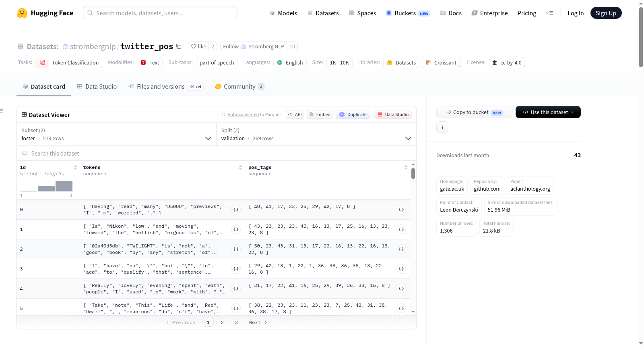The width and height of the screenshot is (644, 347).
Task: Open Docs in top navigation
Action: pos(451,13)
